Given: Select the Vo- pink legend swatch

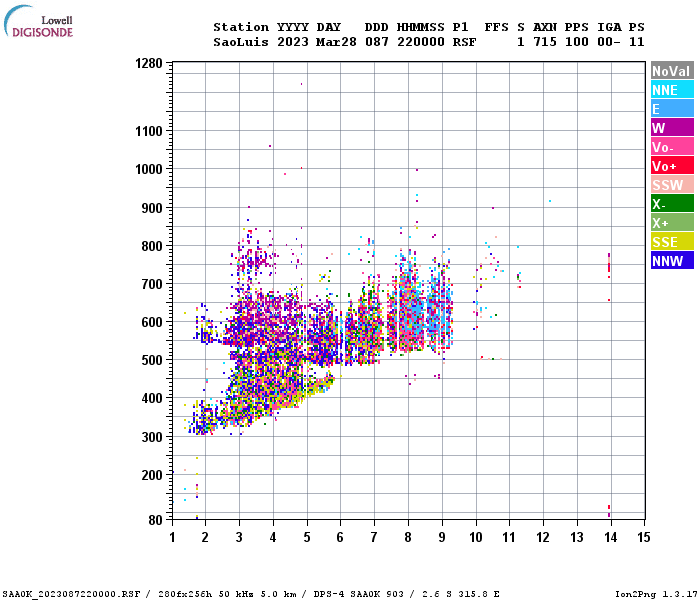Looking at the screenshot, I should click(x=672, y=146).
